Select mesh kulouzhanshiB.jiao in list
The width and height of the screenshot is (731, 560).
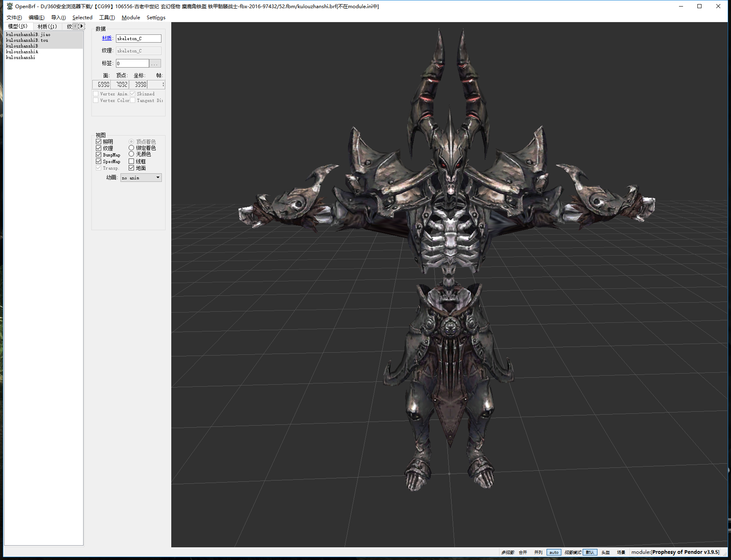click(43, 34)
